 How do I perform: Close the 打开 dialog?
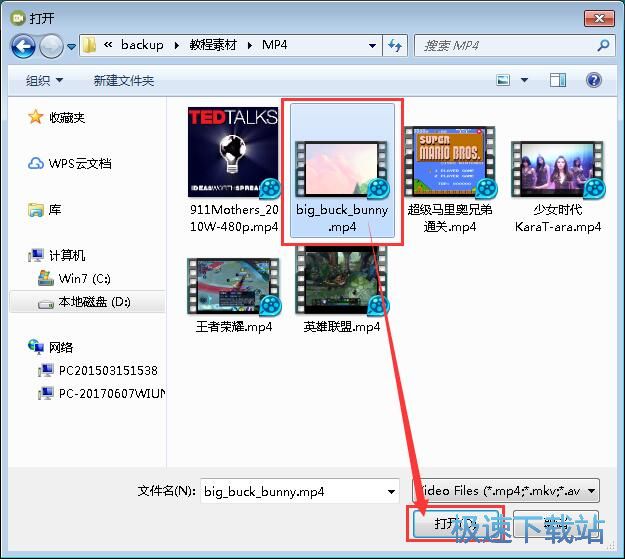click(x=599, y=18)
